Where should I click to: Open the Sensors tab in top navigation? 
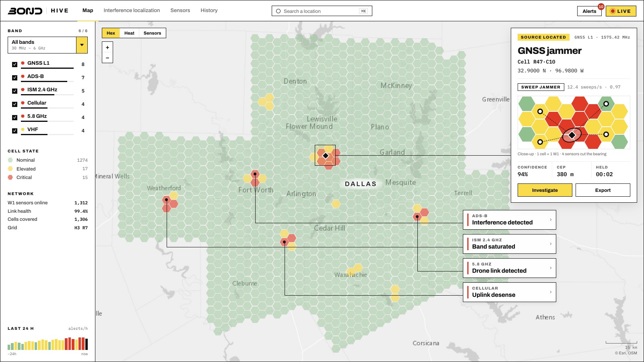[x=180, y=10]
